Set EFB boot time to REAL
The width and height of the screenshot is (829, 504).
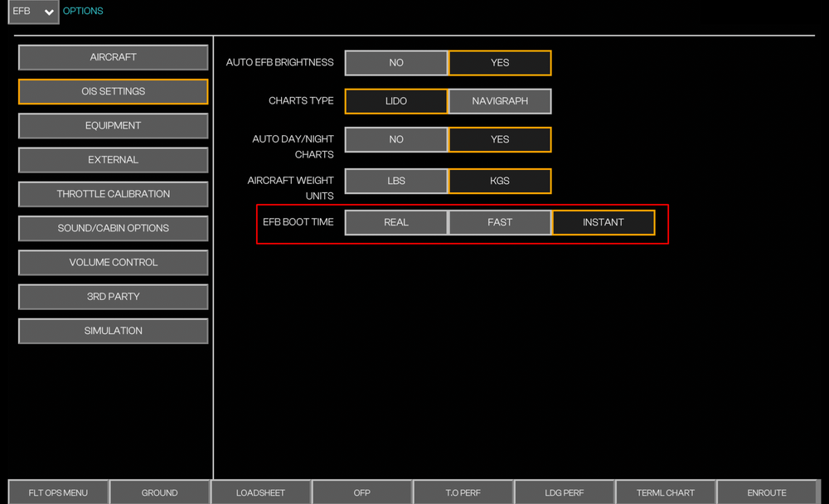pyautogui.click(x=396, y=222)
